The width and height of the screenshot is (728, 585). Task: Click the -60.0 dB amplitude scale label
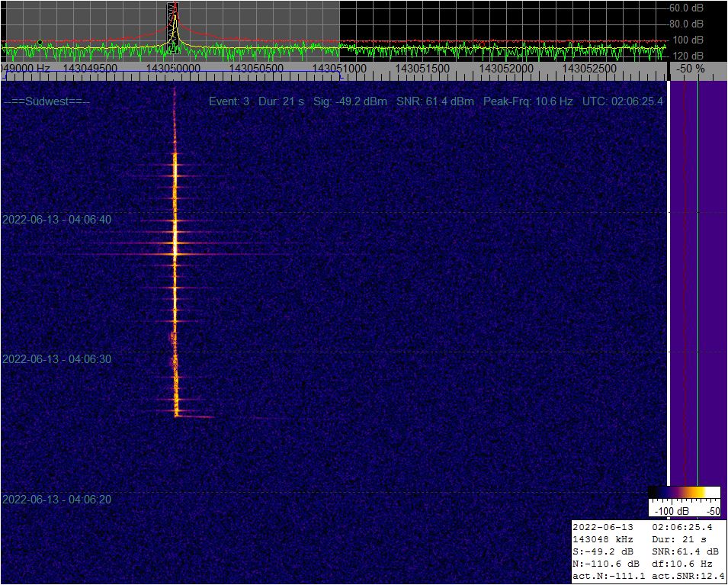tap(686, 8)
